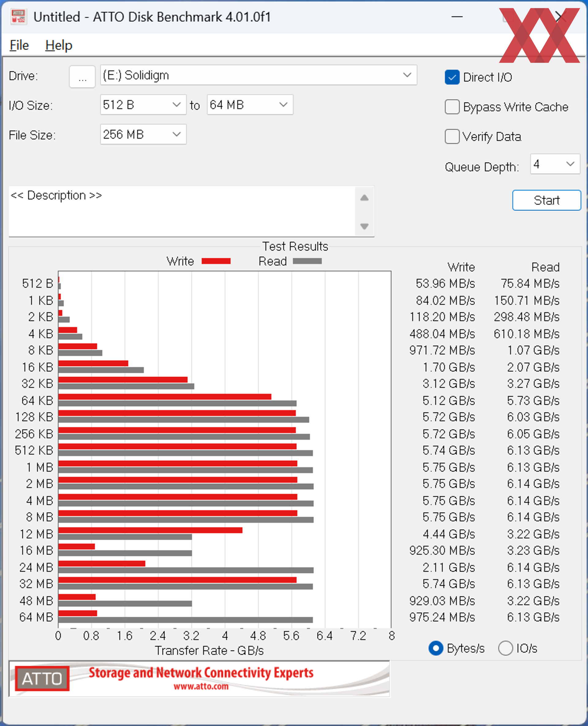Click the Read column header
The width and height of the screenshot is (588, 726).
click(x=545, y=267)
